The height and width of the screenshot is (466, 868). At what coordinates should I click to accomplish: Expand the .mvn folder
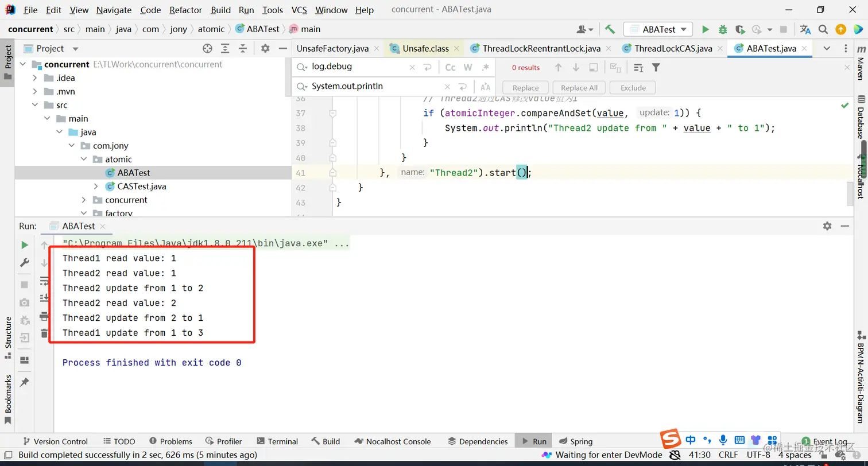34,92
